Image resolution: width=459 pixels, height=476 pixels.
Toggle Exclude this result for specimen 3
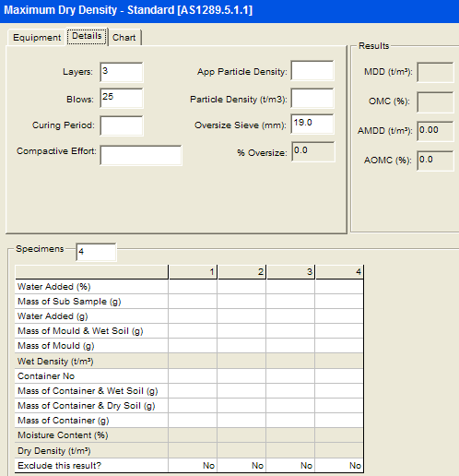290,465
